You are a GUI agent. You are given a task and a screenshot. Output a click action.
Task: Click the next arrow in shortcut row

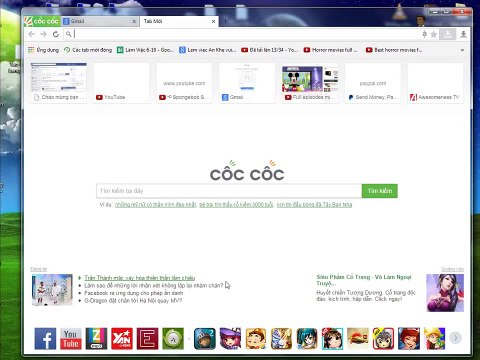point(455,338)
